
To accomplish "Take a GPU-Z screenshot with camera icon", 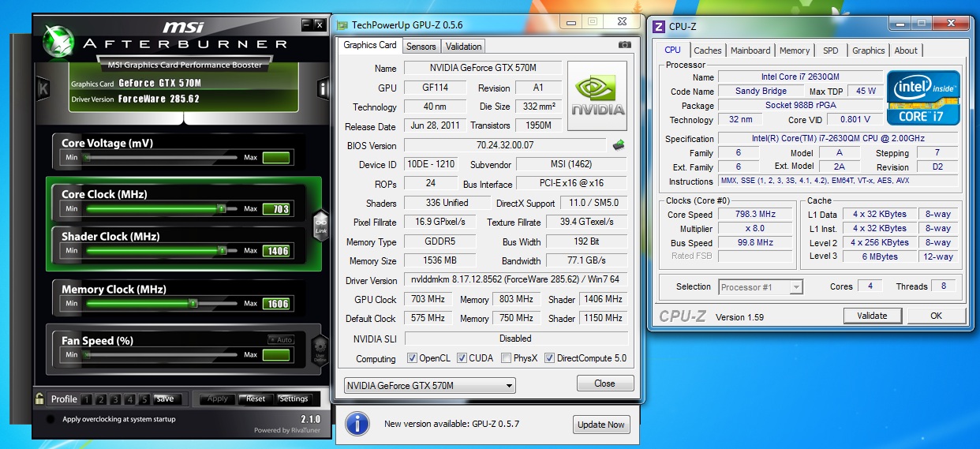I will [x=625, y=46].
